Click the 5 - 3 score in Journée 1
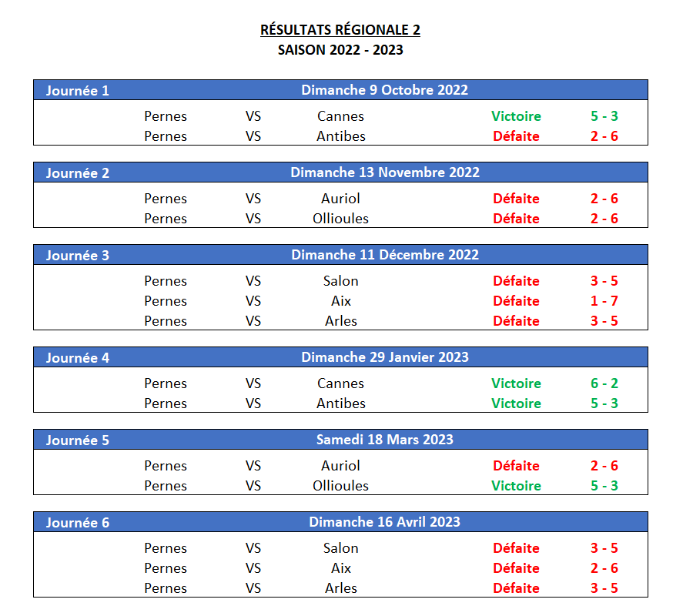693x616 pixels. pos(604,116)
